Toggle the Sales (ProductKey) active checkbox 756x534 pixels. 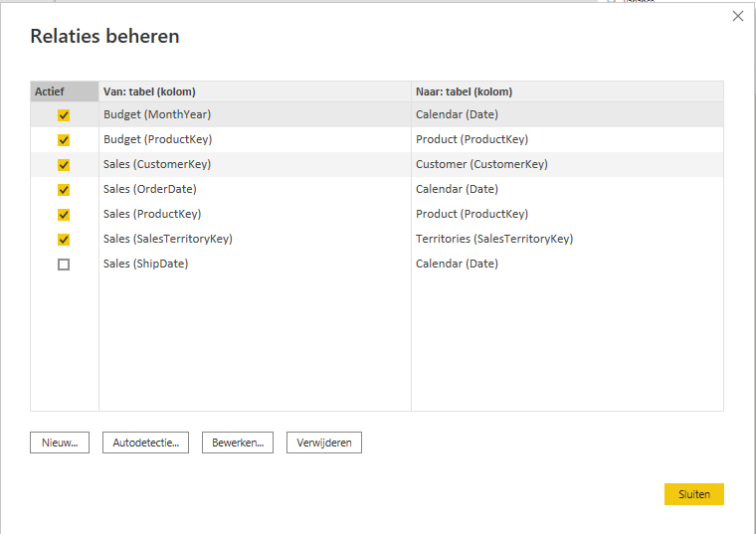pyautogui.click(x=64, y=215)
